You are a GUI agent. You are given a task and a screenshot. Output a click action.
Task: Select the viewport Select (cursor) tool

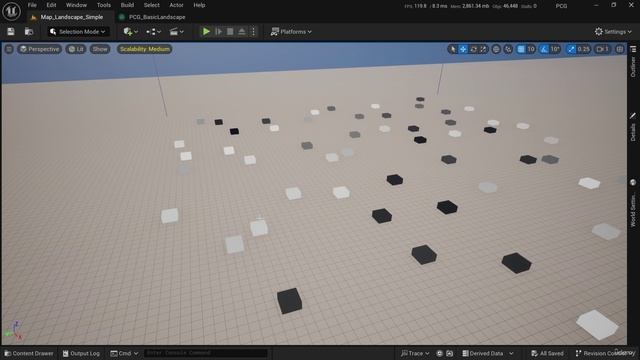tap(453, 49)
